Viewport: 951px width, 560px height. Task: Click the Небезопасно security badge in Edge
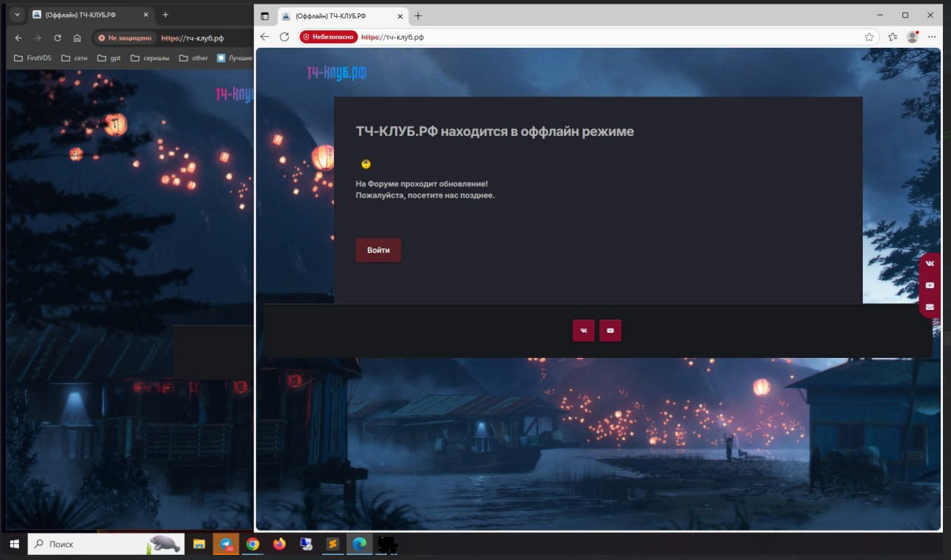329,37
